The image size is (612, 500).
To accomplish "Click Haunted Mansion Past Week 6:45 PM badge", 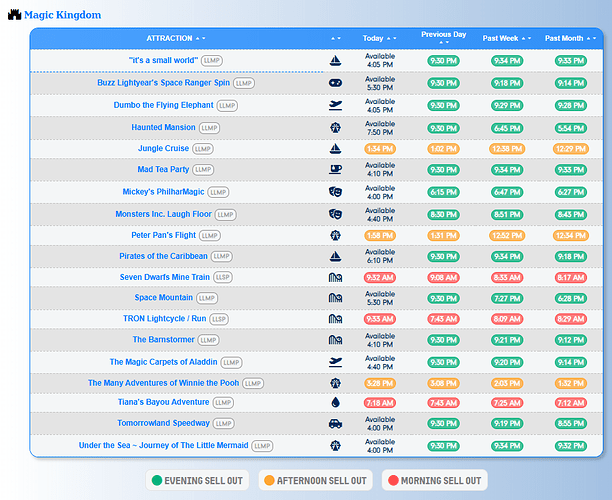I will click(x=507, y=128).
